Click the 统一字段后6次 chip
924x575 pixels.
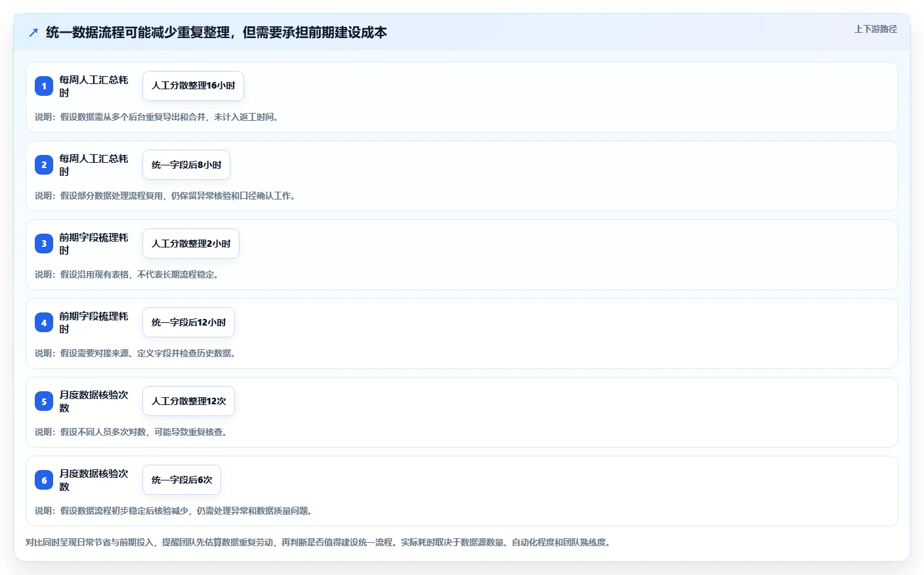(182, 480)
